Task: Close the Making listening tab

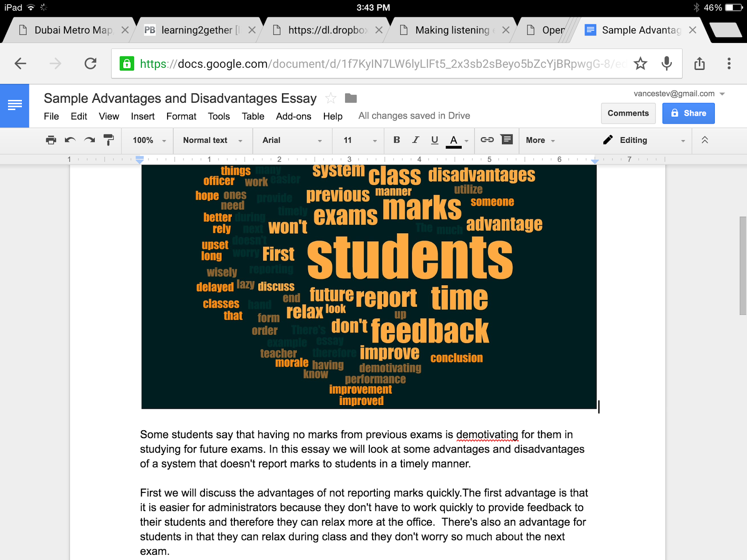Action: pyautogui.click(x=506, y=30)
